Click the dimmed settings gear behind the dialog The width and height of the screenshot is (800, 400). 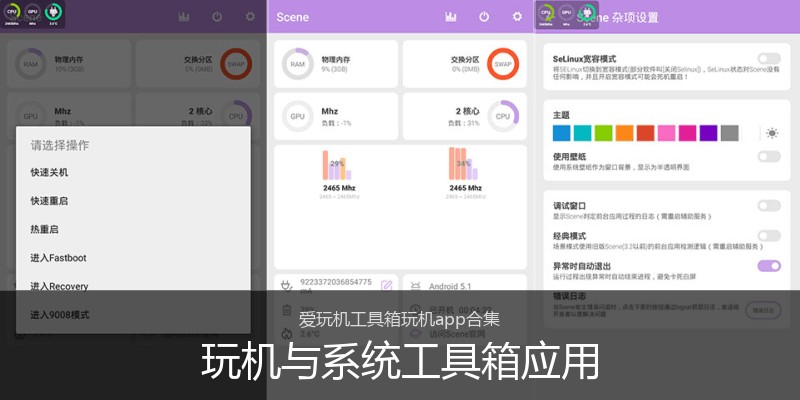point(250,17)
